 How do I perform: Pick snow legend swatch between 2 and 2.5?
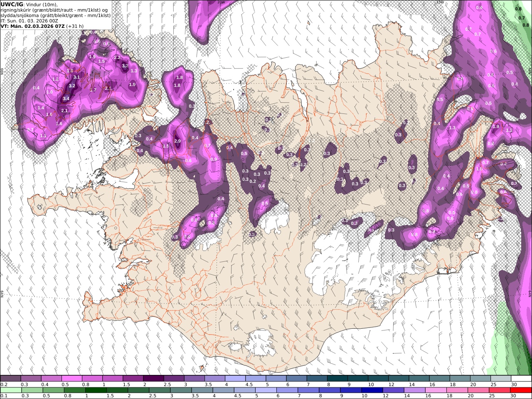tap(153, 378)
